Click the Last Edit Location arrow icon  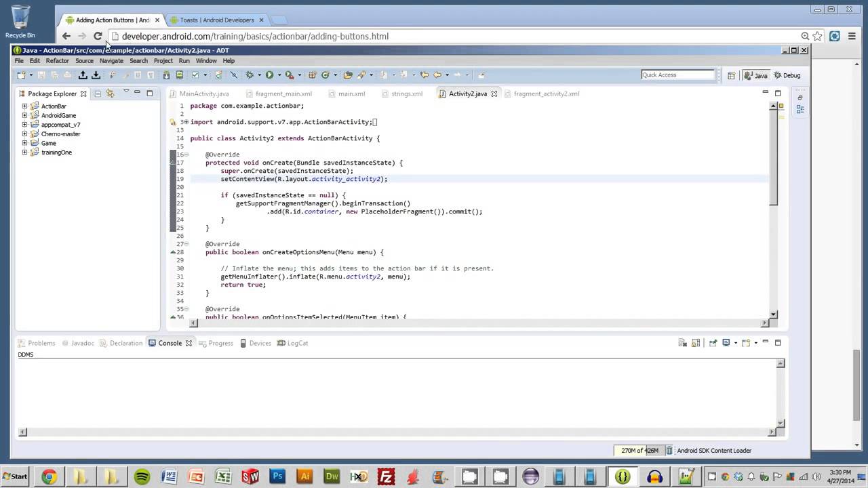tap(425, 75)
